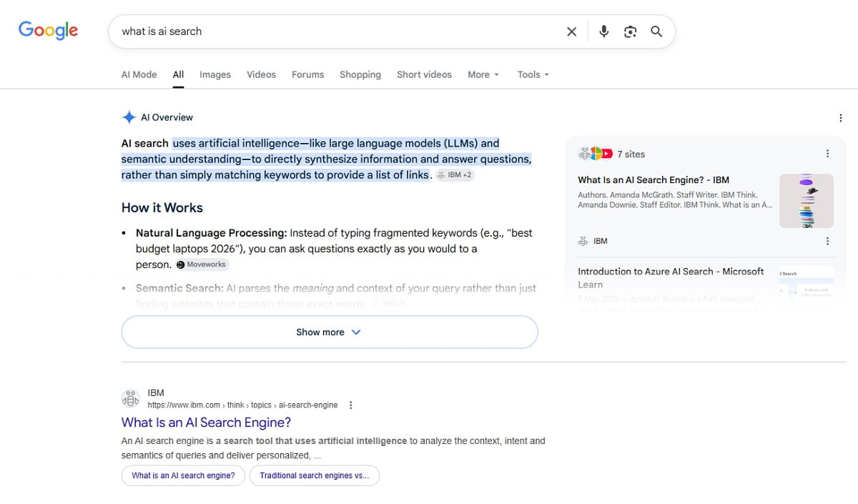Open options next to ibm.com result URL
Image resolution: width=858 pixels, height=504 pixels.
350,405
